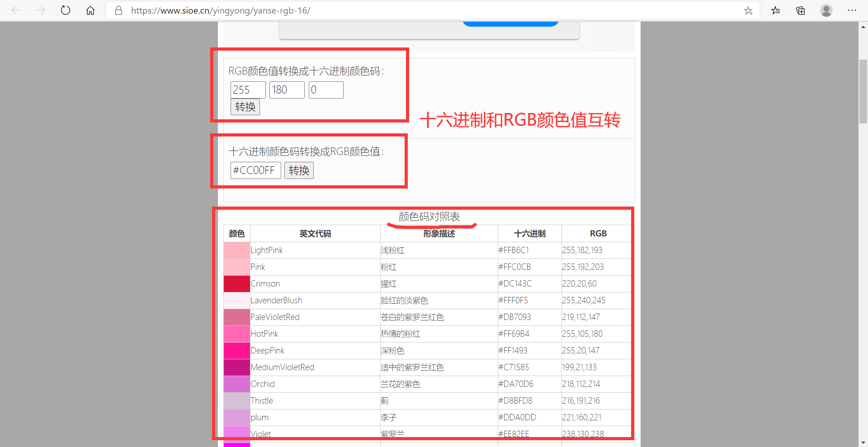Add this page to favorites star icon
The width and height of the screenshot is (868, 447).
(x=748, y=10)
